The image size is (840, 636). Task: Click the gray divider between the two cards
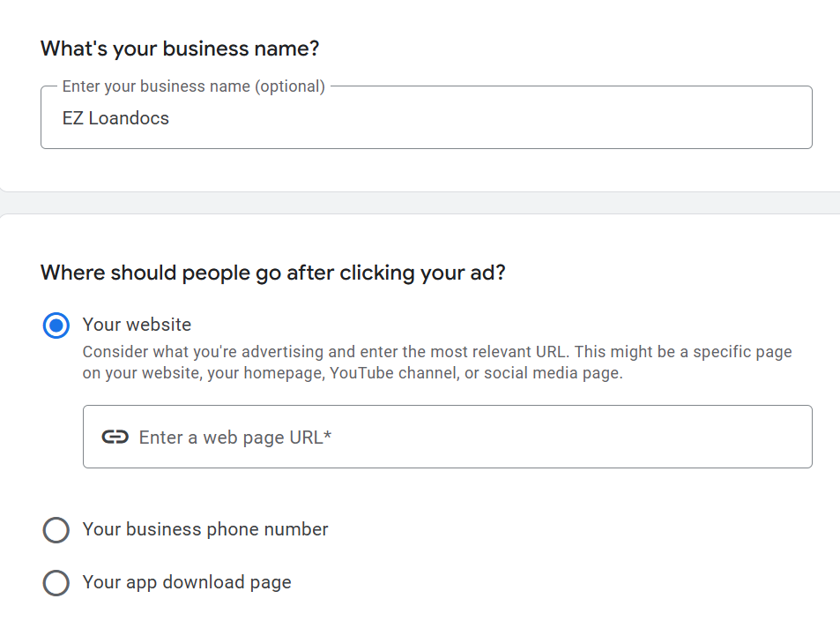click(x=420, y=203)
